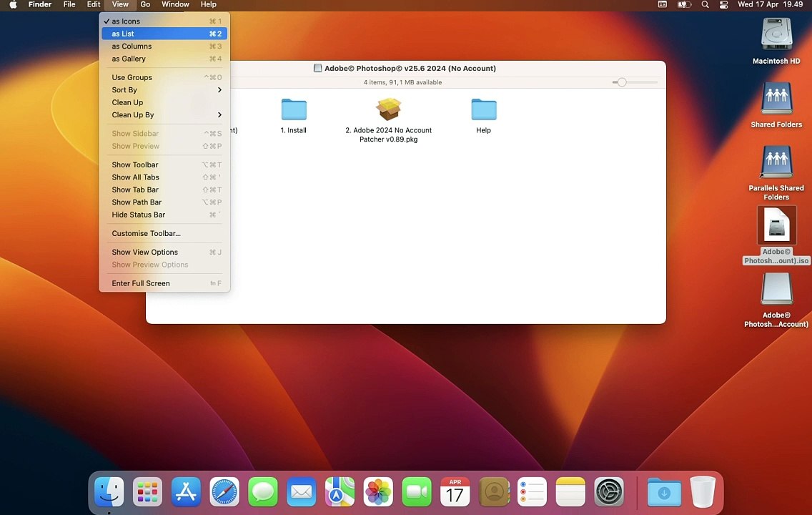Viewport: 812px width, 515px height.
Task: Open Messages from the Dock
Action: (x=263, y=491)
